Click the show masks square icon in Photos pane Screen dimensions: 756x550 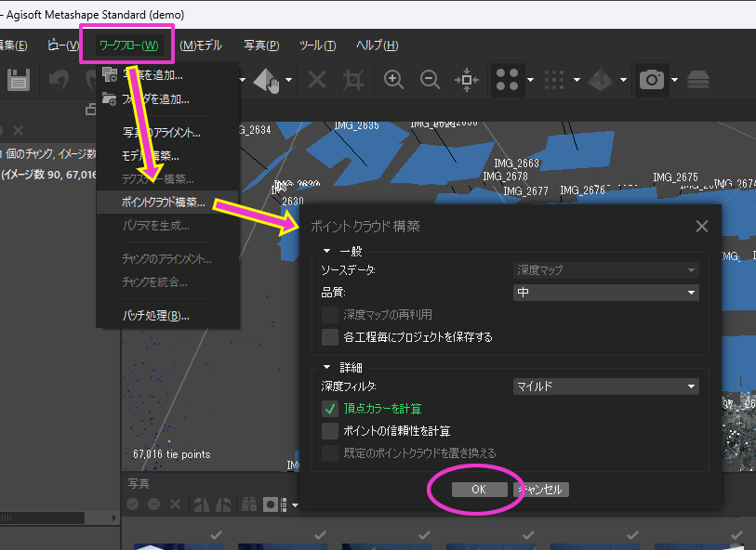pos(270,504)
